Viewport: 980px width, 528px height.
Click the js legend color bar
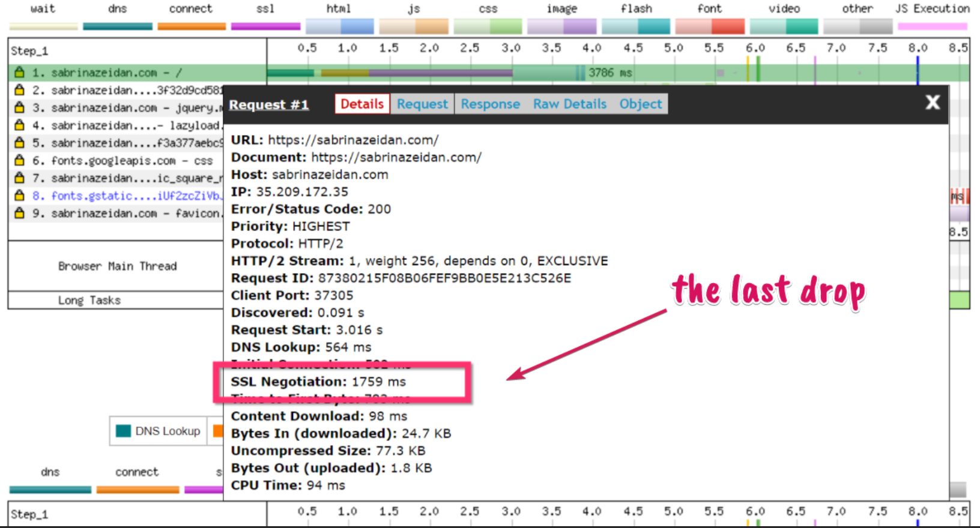(414, 26)
